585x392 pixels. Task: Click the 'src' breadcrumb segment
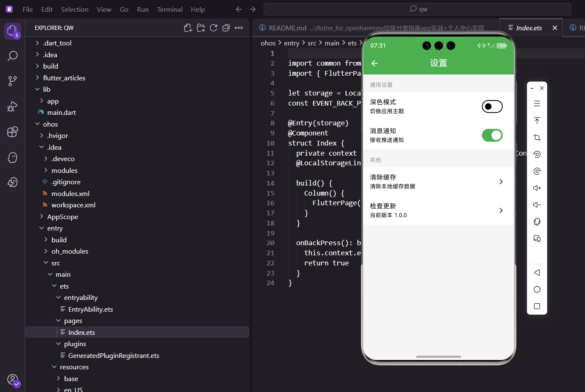312,43
